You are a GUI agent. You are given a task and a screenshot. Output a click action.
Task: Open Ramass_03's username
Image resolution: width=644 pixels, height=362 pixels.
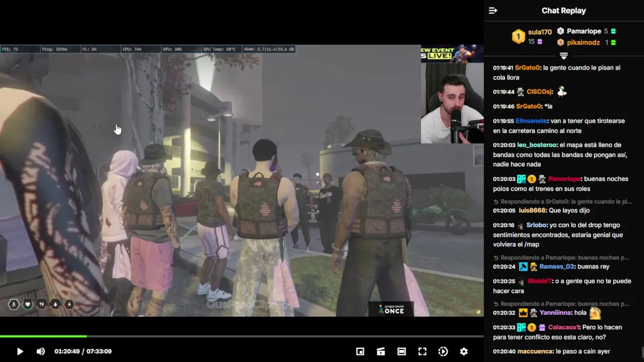pyautogui.click(x=556, y=267)
